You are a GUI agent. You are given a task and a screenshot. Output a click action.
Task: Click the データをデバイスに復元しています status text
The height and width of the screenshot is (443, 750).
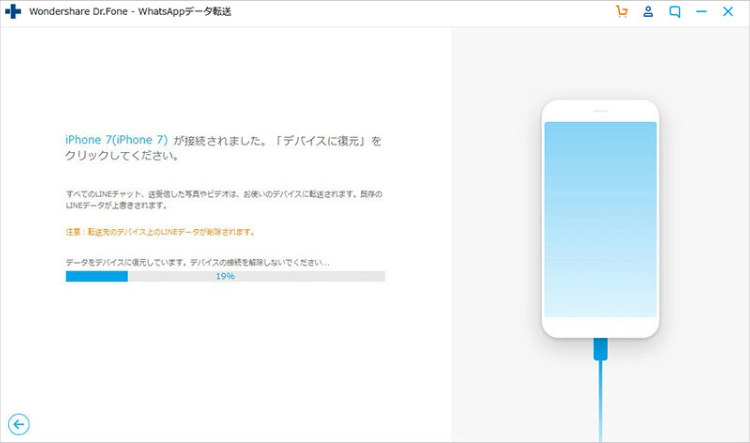point(198,262)
